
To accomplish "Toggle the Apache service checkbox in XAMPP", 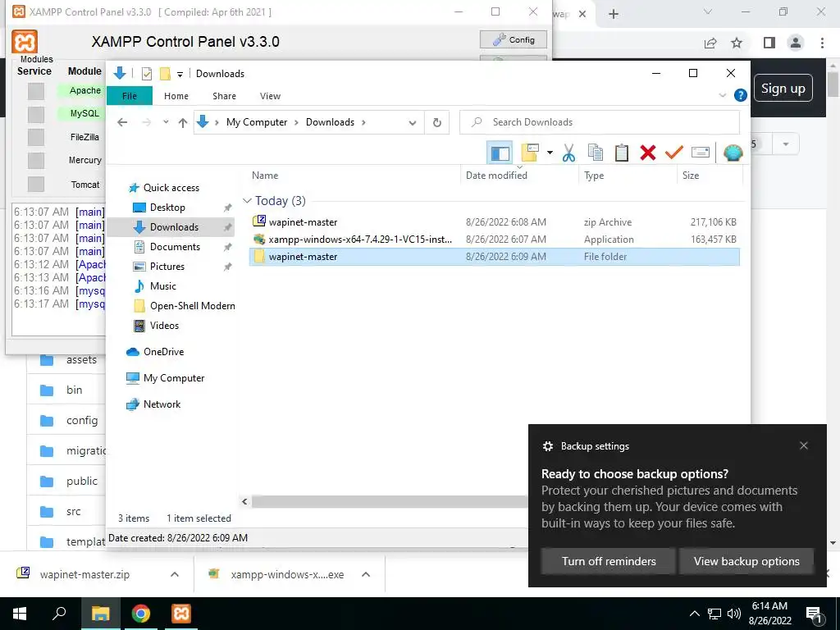I will (x=36, y=91).
